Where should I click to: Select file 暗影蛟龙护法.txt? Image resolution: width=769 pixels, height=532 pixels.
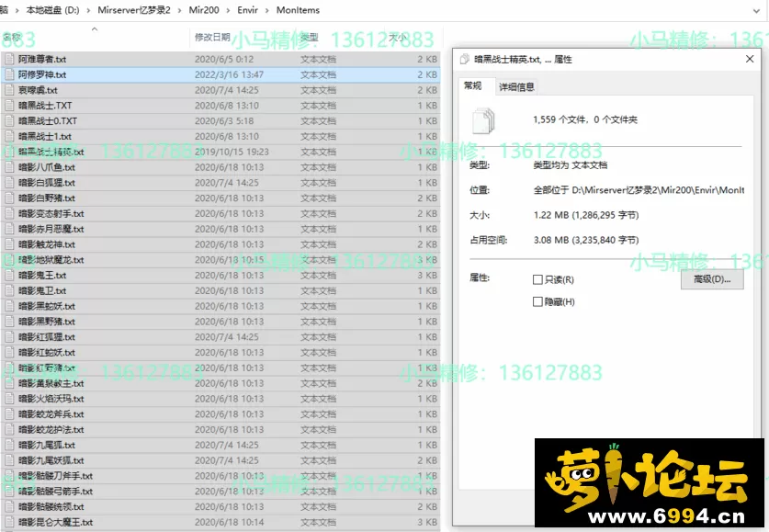click(221, 429)
